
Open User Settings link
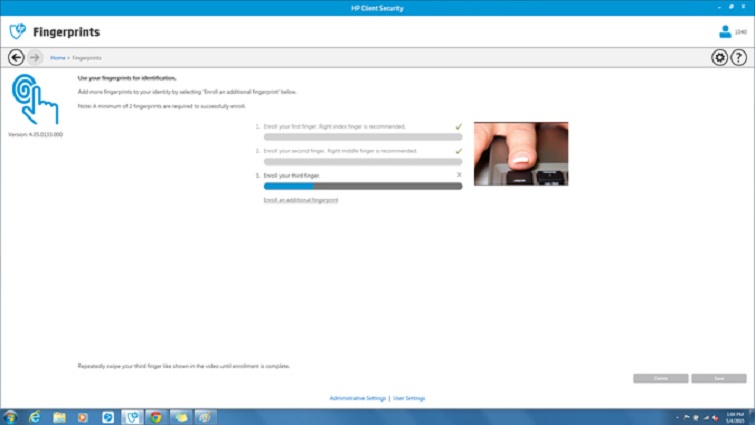coord(408,398)
